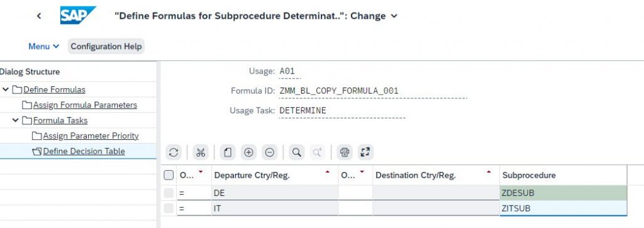Image resolution: width=644 pixels, height=228 pixels.
Task: Click the fullscreen expand icon
Action: 365,152
